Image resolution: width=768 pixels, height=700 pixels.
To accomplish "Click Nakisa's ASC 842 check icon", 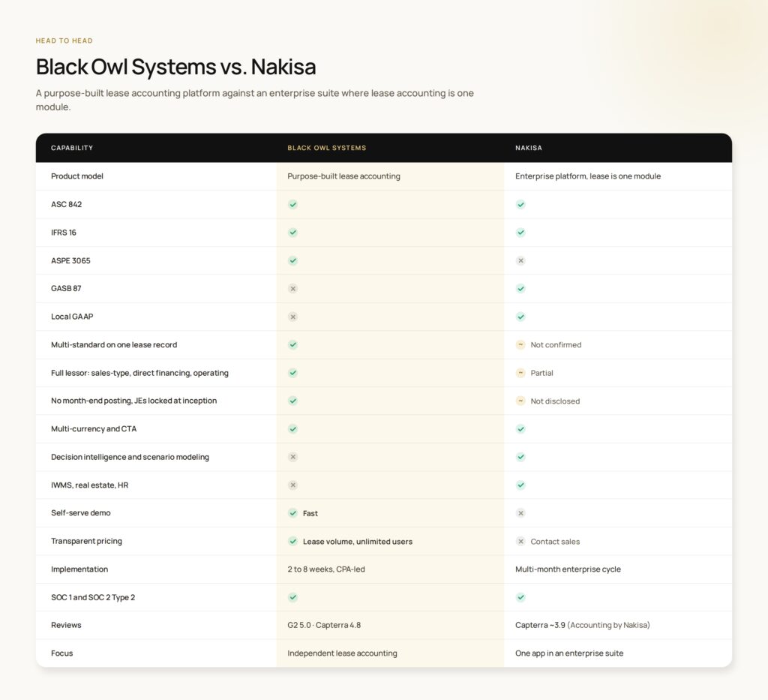I will (x=520, y=204).
